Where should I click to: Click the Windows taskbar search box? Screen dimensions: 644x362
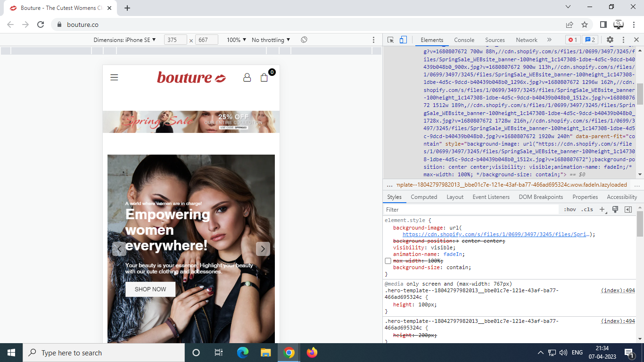pyautogui.click(x=104, y=353)
